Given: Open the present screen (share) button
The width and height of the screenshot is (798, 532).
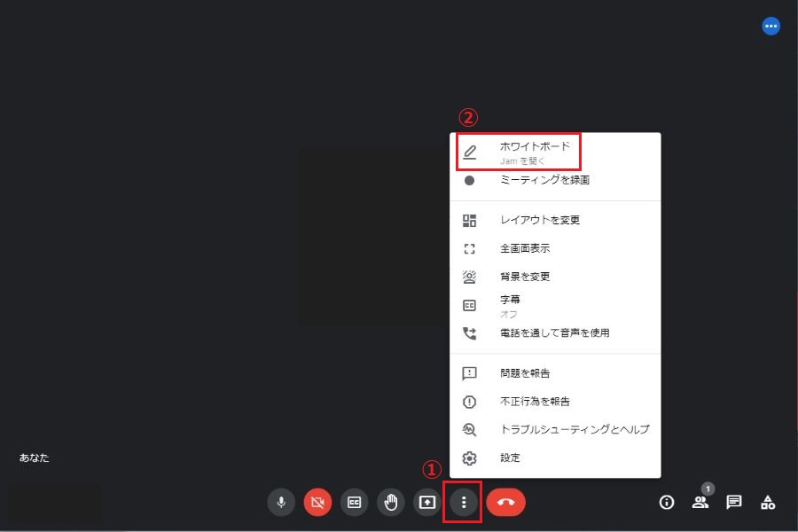Looking at the screenshot, I should [x=427, y=503].
